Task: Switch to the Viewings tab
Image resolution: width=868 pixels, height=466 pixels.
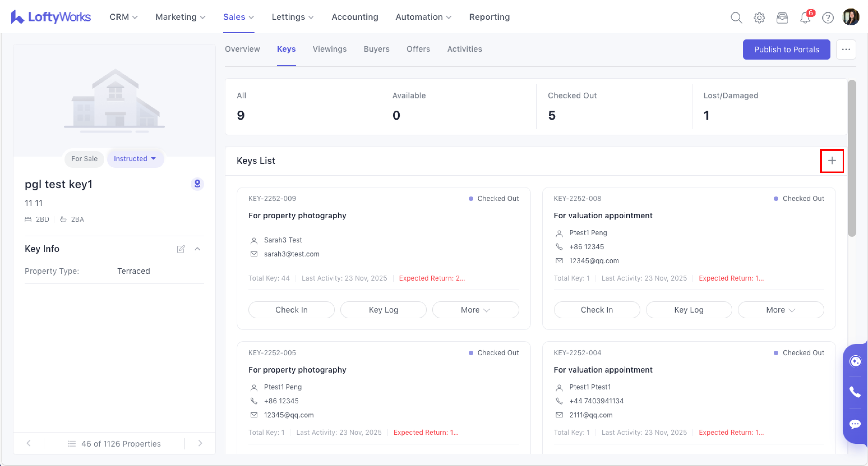Action: click(x=329, y=49)
